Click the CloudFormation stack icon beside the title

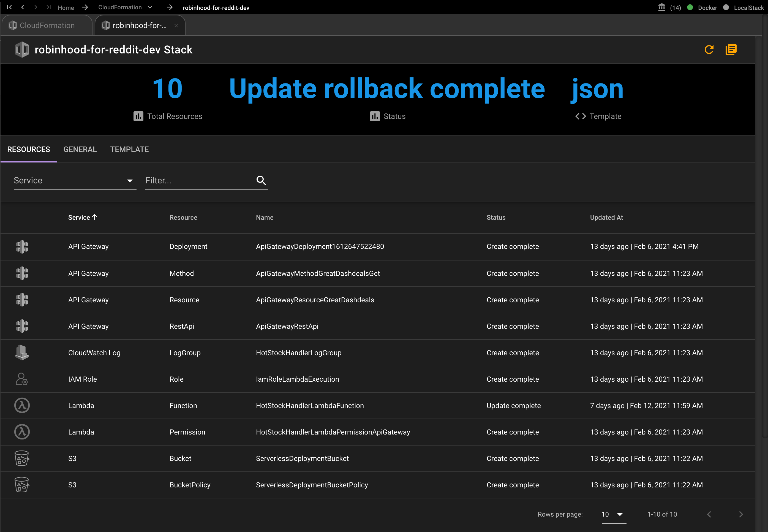coord(22,50)
